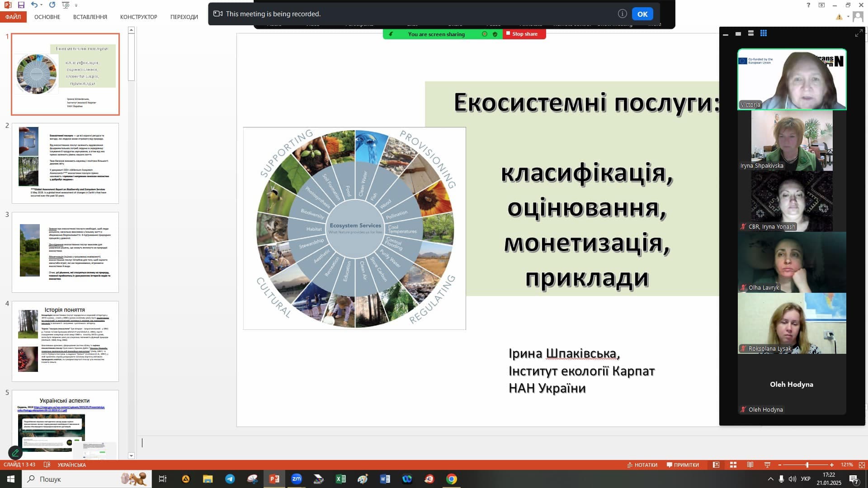Show hidden system tray icons chevron
This screenshot has height=488, width=868.
(x=770, y=479)
